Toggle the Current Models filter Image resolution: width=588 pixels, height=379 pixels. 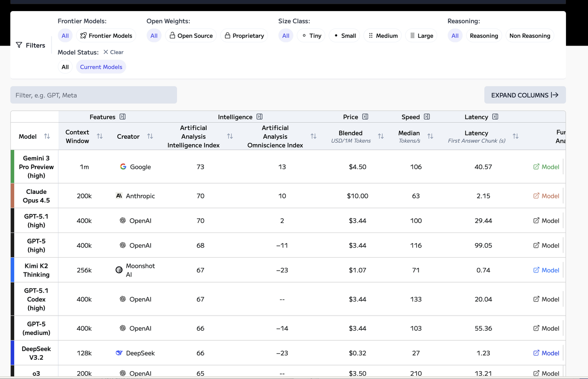[x=101, y=67]
